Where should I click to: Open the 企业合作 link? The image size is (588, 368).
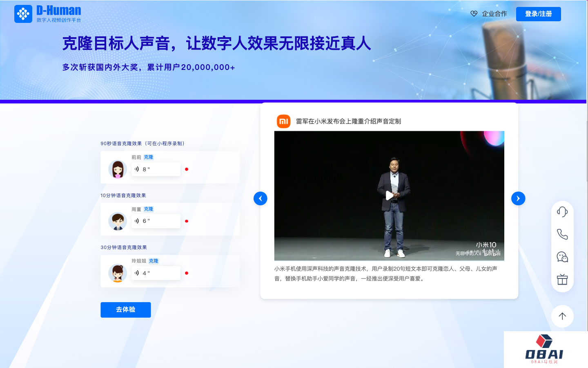(x=494, y=13)
